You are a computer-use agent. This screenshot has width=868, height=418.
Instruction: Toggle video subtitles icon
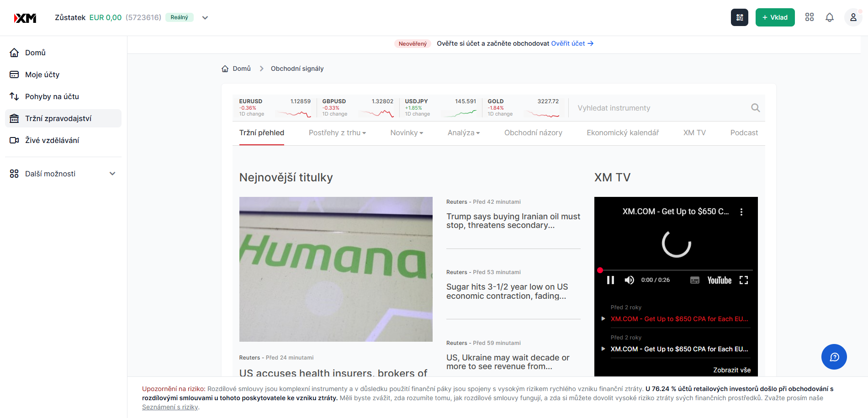[694, 280]
